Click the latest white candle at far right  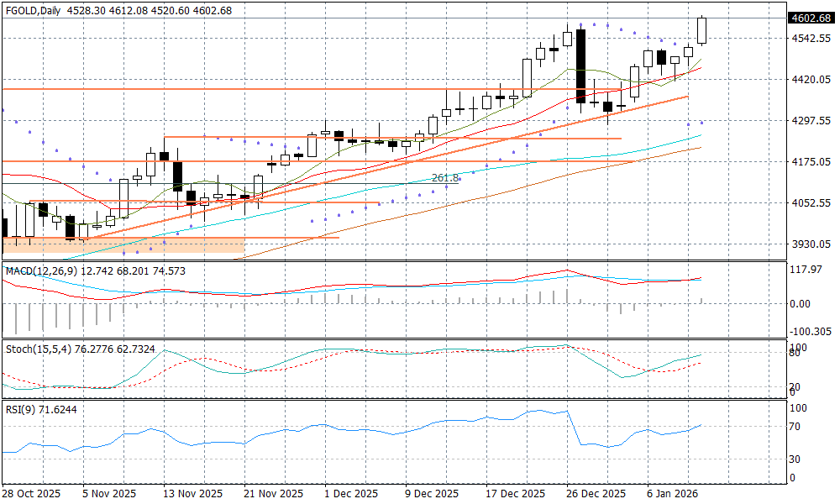pyautogui.click(x=701, y=31)
